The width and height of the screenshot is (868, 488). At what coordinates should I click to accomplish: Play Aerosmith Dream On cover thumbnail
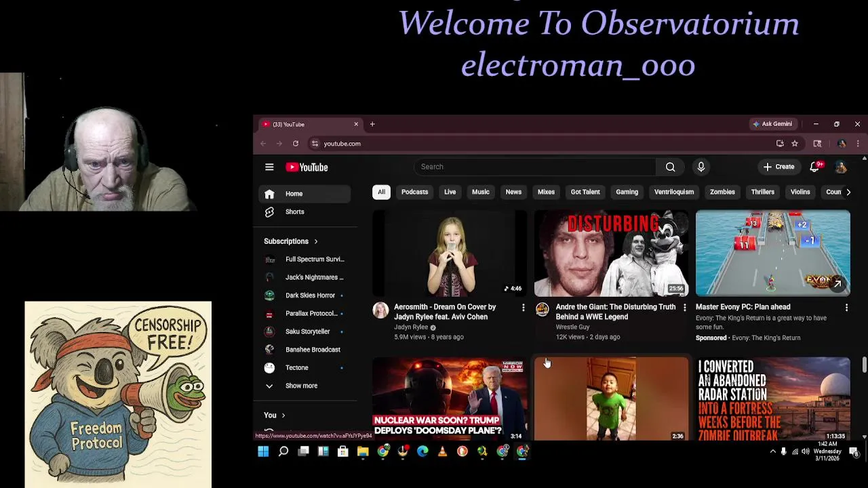tap(450, 253)
